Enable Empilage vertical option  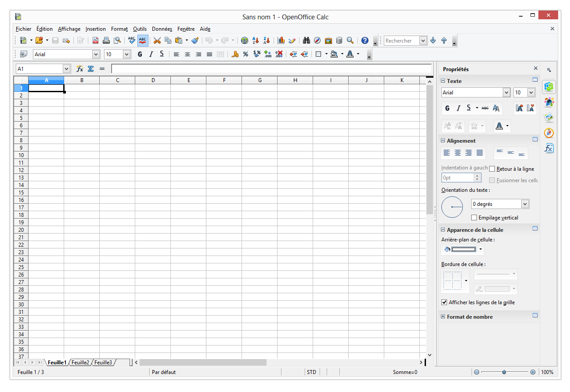474,217
